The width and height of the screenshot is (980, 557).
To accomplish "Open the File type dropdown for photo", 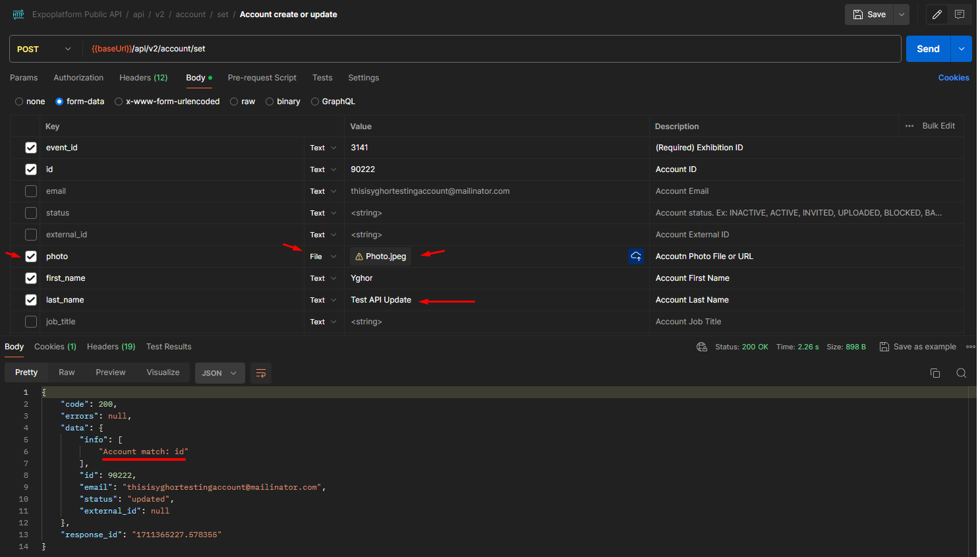I will pyautogui.click(x=323, y=256).
